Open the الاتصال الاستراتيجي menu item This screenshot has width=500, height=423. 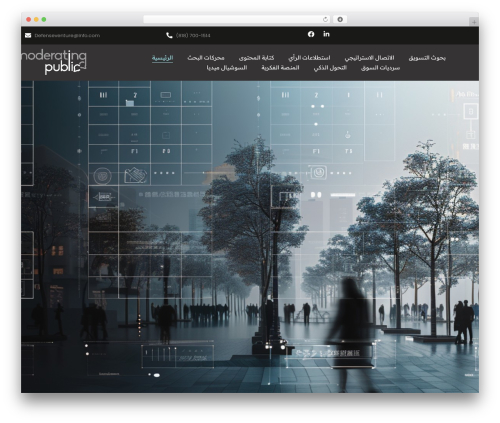[369, 58]
